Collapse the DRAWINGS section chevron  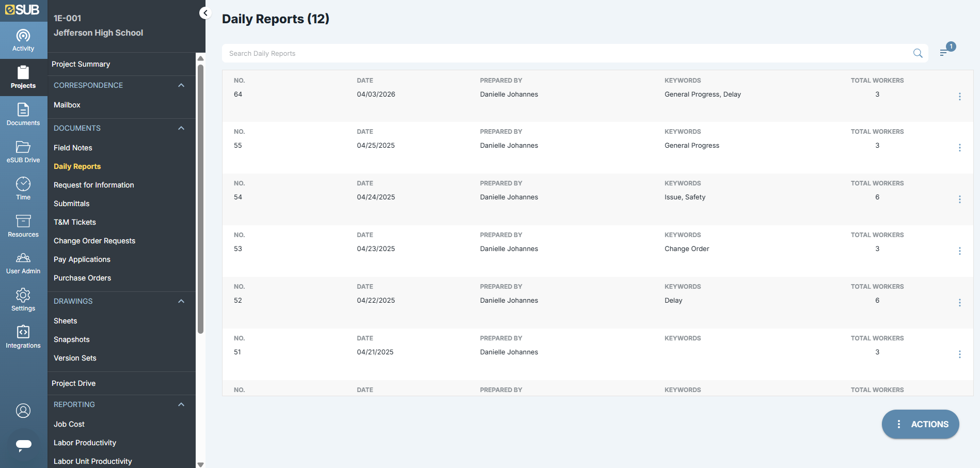point(181,301)
